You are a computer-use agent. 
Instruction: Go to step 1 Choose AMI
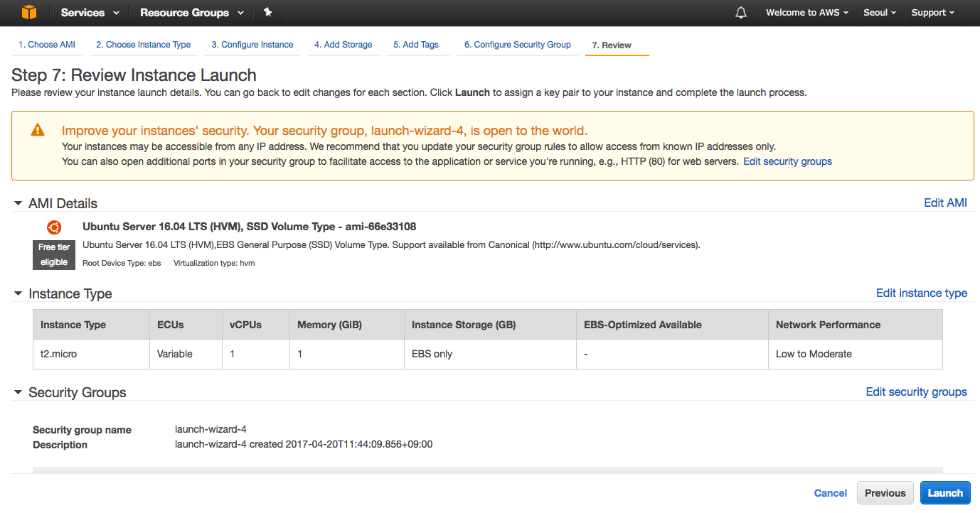[47, 45]
